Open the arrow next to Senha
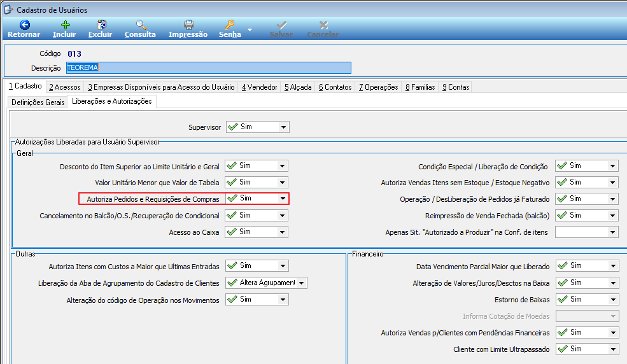 click(250, 30)
